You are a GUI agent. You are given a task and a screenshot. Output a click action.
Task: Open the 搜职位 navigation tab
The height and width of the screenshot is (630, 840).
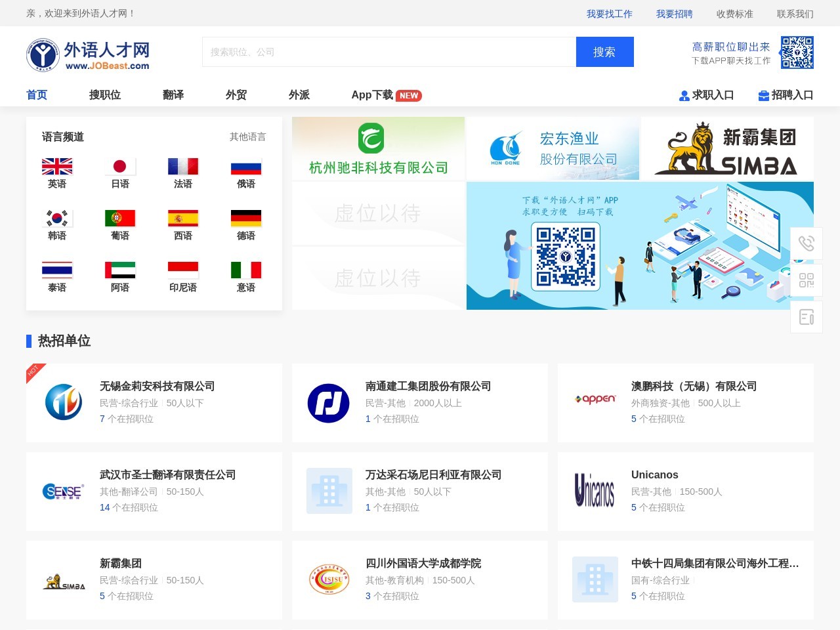point(105,95)
